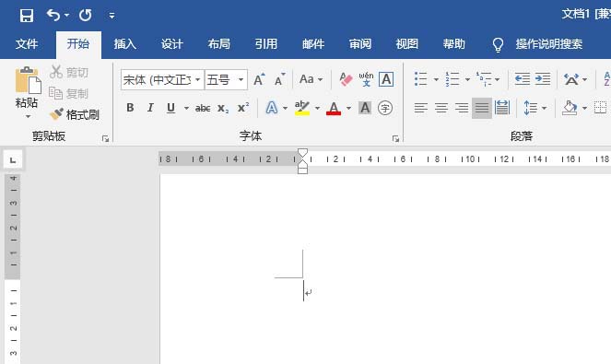Open the 文件 menu tab
This screenshot has width=611, height=364.
pyautogui.click(x=27, y=44)
